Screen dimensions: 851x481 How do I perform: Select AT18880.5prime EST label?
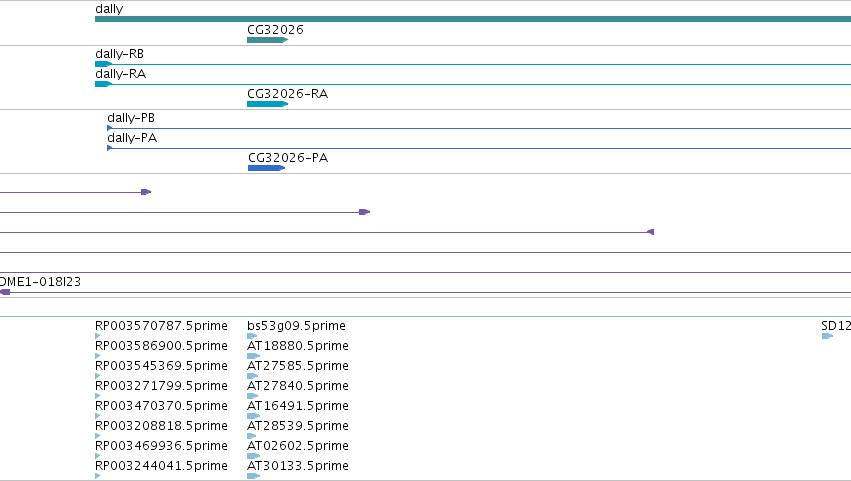pos(298,346)
